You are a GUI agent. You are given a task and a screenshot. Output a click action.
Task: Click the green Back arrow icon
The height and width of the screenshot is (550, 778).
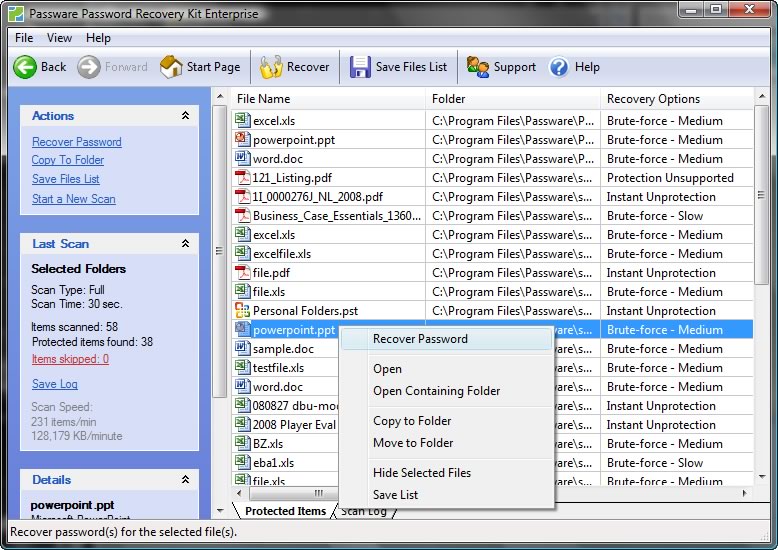[25, 67]
